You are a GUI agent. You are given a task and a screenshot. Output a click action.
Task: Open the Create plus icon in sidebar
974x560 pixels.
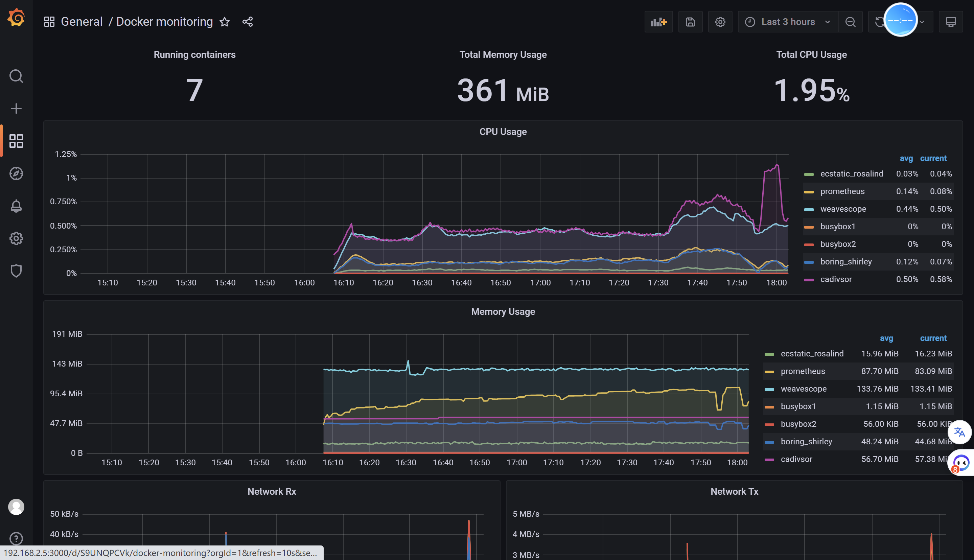[16, 109]
